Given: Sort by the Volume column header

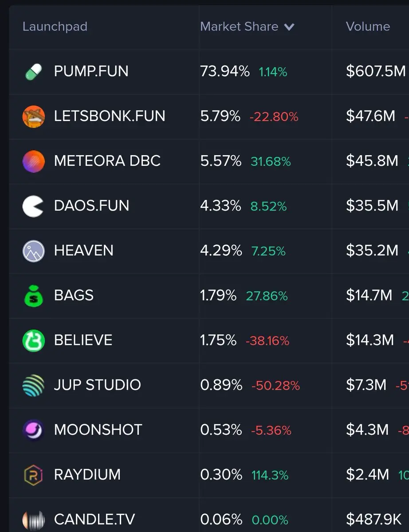Looking at the screenshot, I should 368,26.
